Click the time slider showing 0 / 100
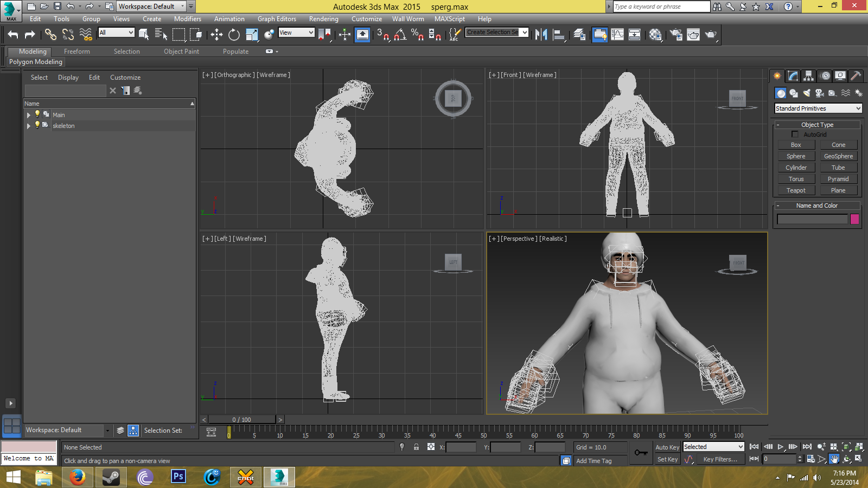Viewport: 868px width, 488px height. (x=242, y=420)
